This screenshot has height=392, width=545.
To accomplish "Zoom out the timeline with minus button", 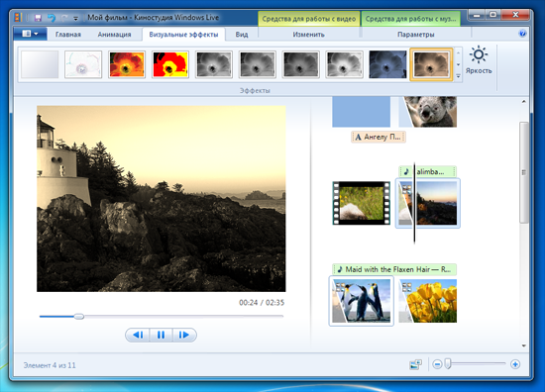I will 437,364.
